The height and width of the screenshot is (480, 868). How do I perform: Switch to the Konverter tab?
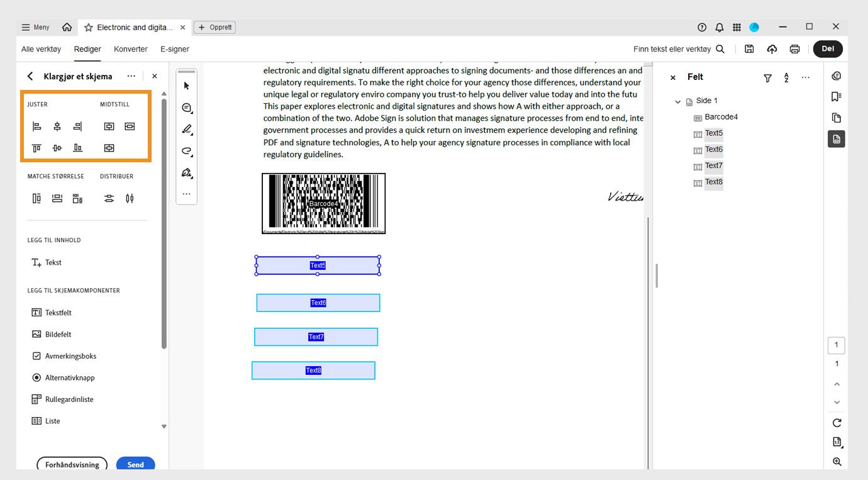tap(131, 49)
